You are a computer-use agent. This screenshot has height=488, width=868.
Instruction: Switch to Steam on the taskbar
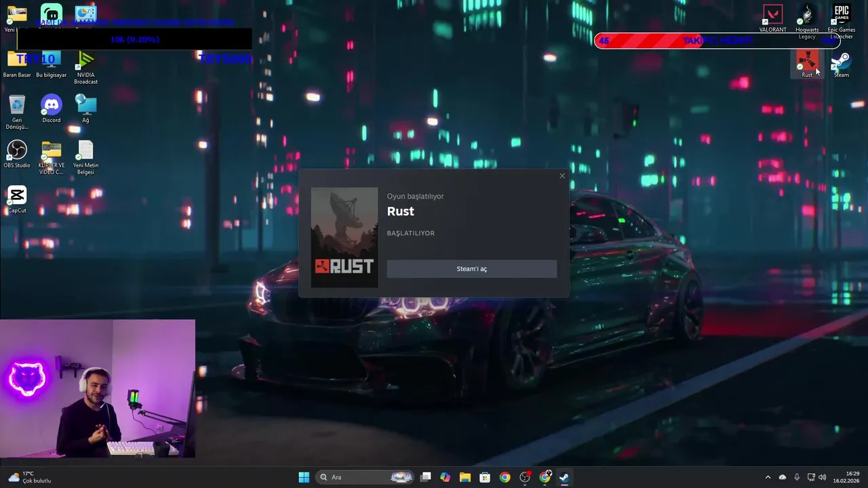[564, 477]
